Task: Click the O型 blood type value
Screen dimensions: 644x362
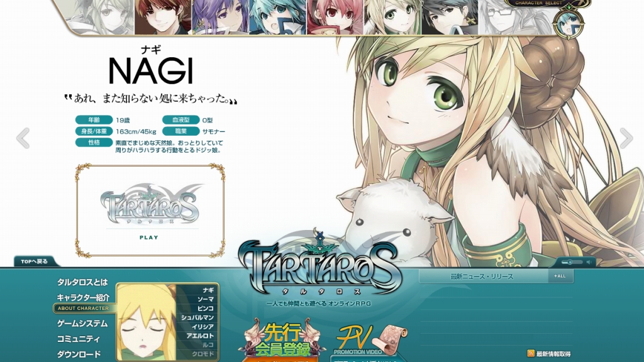Action: coord(208,120)
